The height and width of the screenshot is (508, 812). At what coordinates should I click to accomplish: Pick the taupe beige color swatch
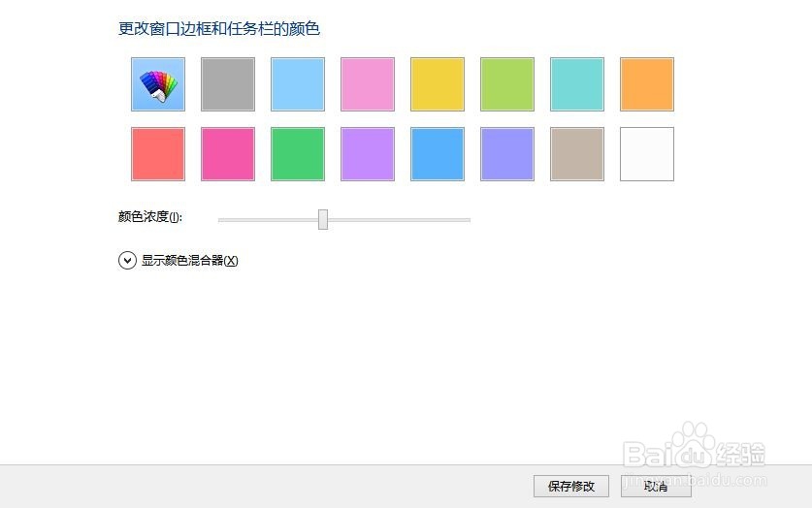pyautogui.click(x=577, y=154)
